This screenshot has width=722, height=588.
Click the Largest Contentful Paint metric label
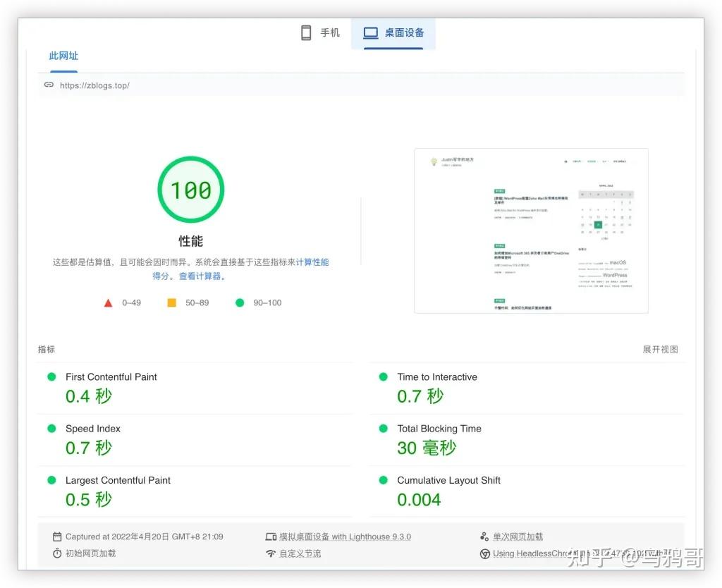click(x=118, y=480)
